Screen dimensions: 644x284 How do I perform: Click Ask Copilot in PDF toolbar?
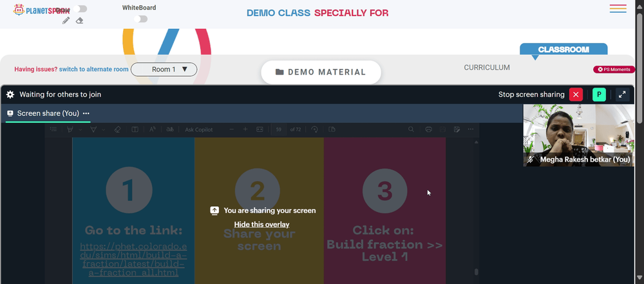199,129
